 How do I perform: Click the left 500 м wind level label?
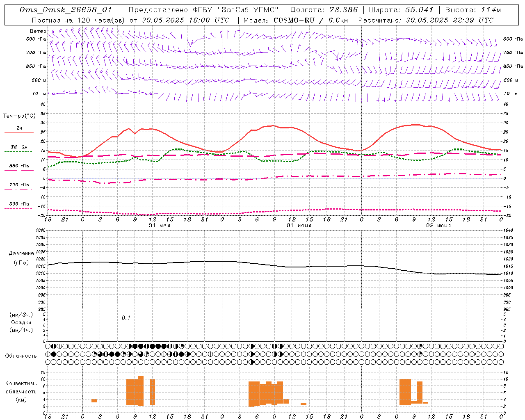click(39, 80)
